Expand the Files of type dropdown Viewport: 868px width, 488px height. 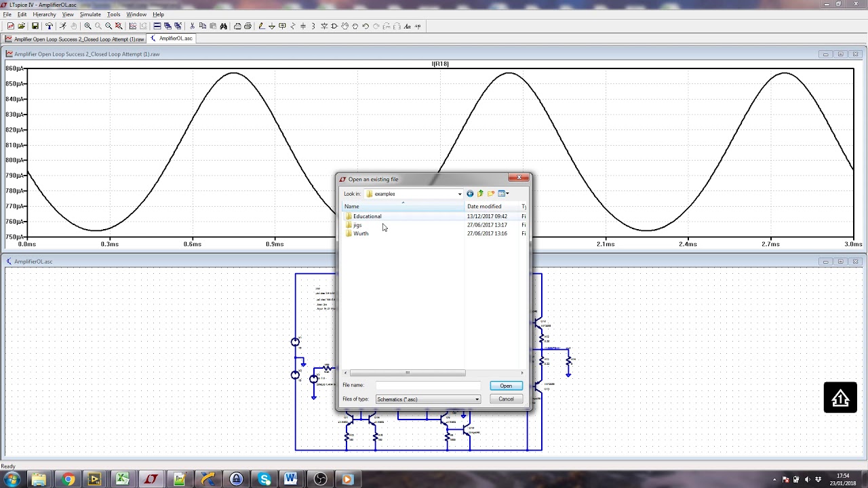(477, 399)
